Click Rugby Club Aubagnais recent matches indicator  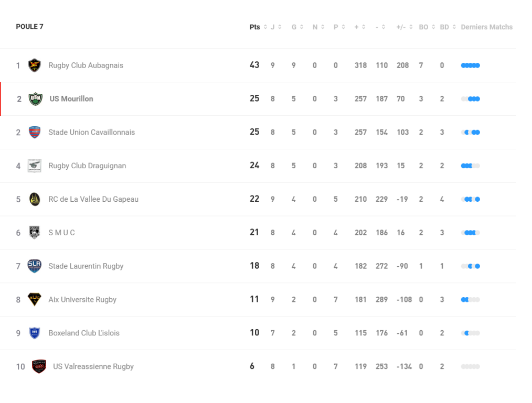click(470, 66)
